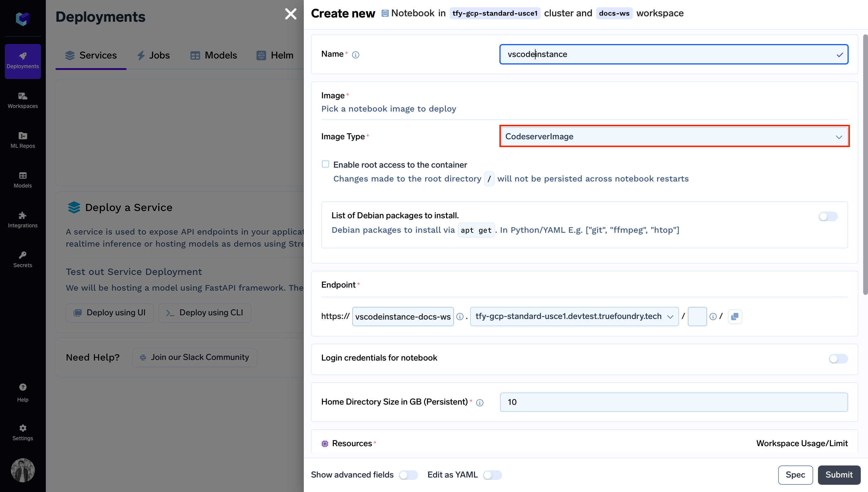Click the Home Directory Size input field

point(674,402)
